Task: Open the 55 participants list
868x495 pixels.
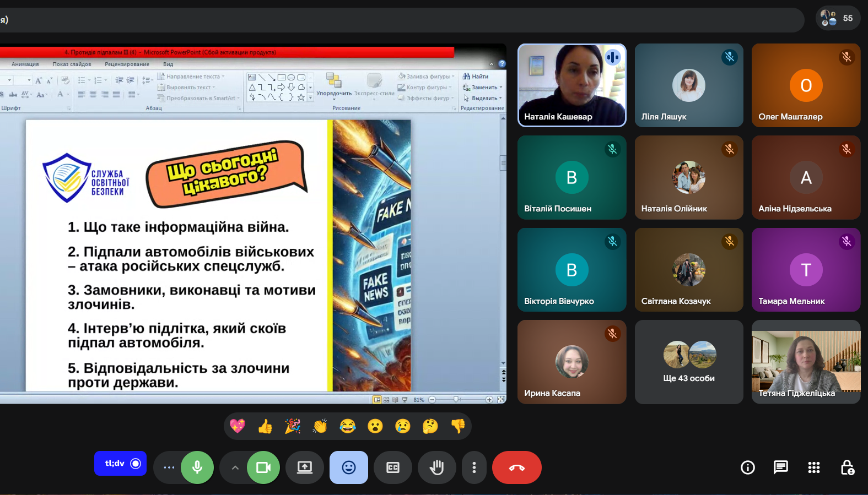Action: point(837,18)
